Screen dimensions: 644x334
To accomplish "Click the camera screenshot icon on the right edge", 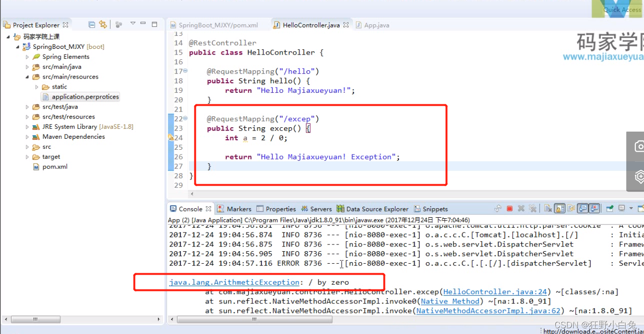I will click(639, 146).
